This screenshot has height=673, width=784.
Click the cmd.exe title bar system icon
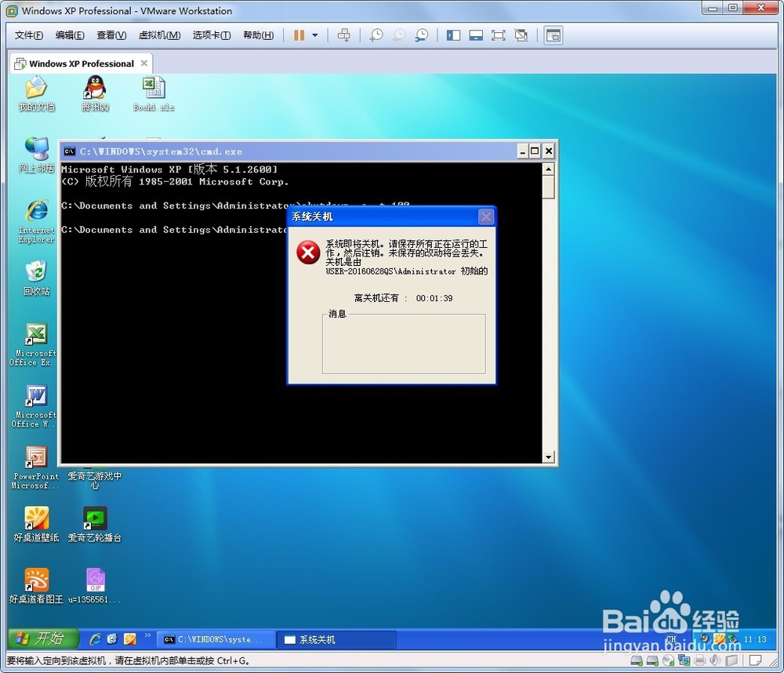pos(70,151)
